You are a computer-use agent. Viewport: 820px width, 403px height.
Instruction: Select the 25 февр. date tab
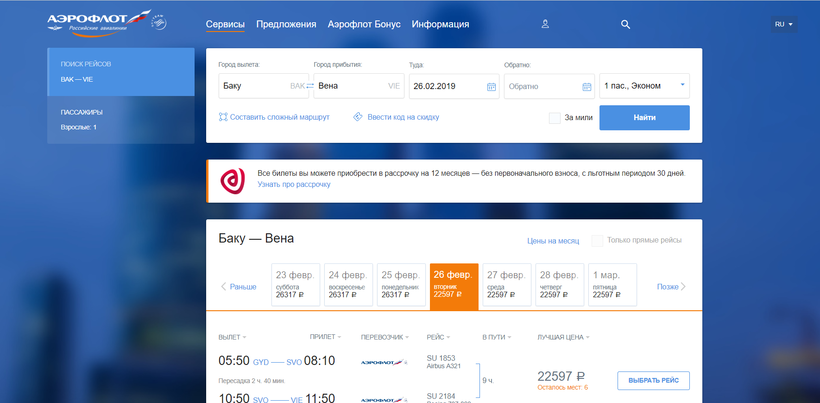point(401,285)
